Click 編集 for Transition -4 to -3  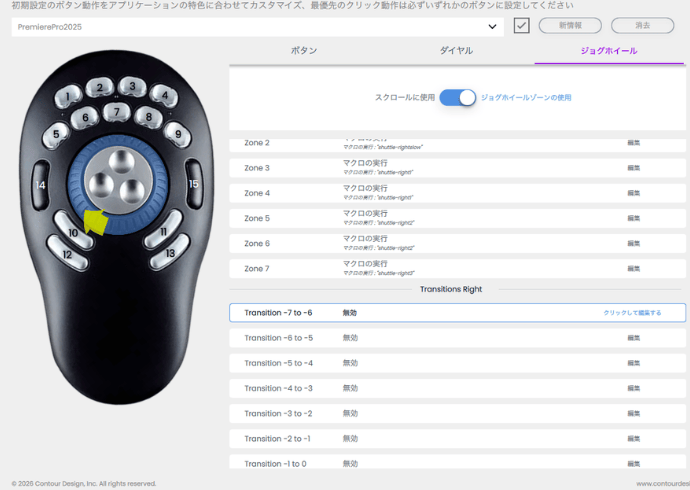[633, 388]
